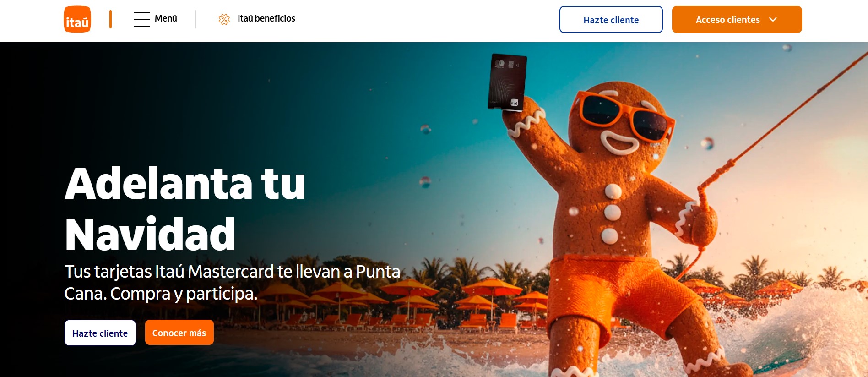Click the gingerbread man's white middle button
This screenshot has height=377, width=868.
(613, 213)
